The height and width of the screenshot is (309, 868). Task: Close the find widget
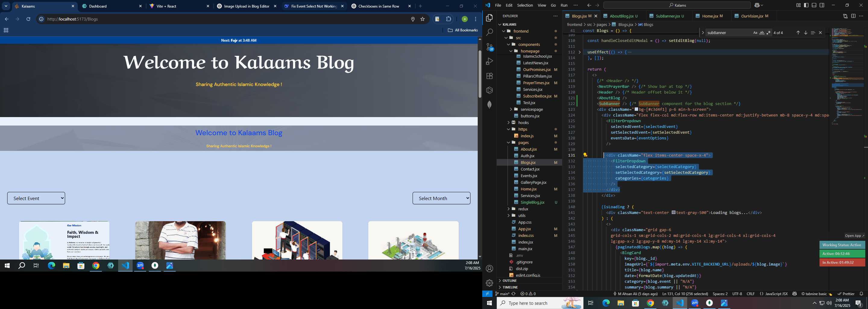pyautogui.click(x=820, y=33)
